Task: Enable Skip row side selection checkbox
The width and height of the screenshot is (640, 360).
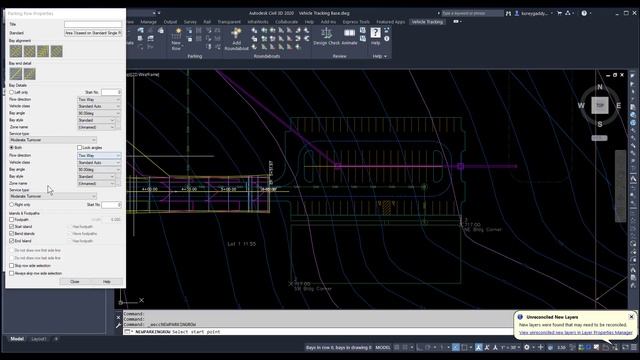Action: coord(11,266)
